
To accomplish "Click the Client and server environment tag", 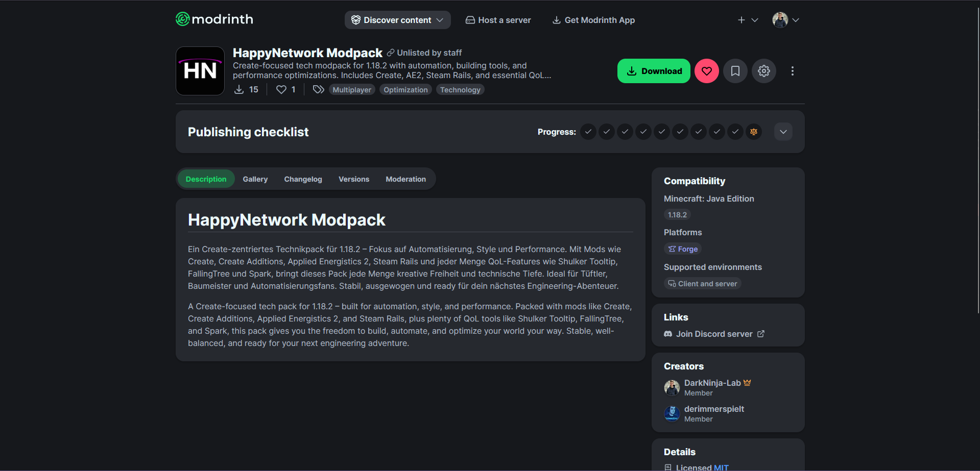I will point(703,284).
